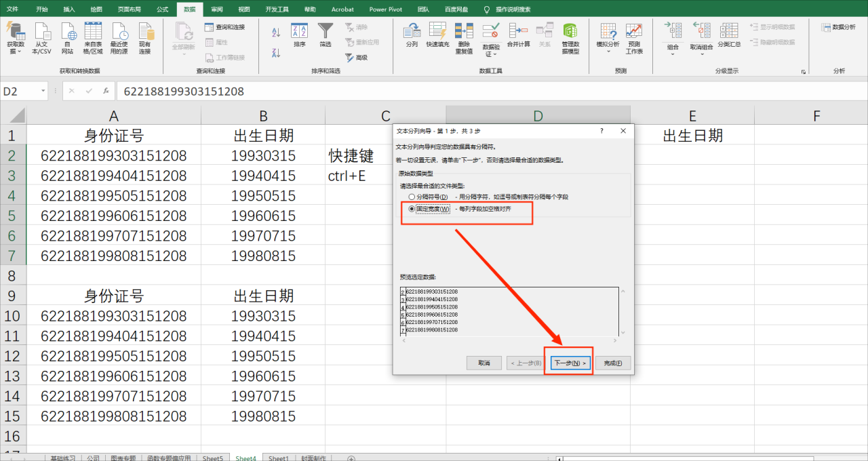
Task: Toggle the 筛选 filter funnel
Action: pos(325,35)
